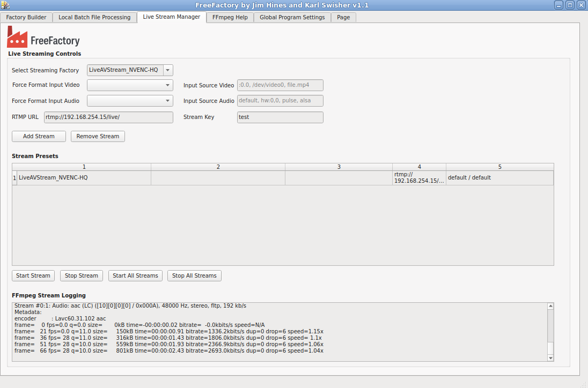Screen dimensions: 588x388
Task: Click the Input Source Video field
Action: click(x=280, y=85)
